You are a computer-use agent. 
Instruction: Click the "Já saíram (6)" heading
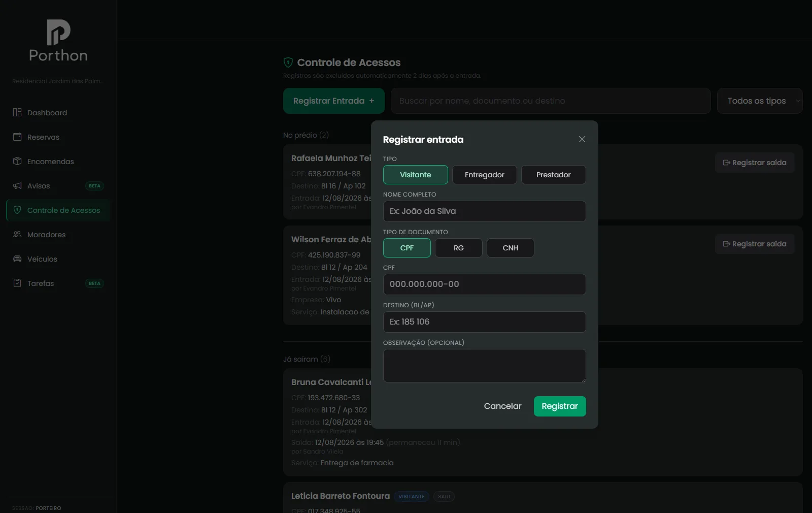[307, 359]
